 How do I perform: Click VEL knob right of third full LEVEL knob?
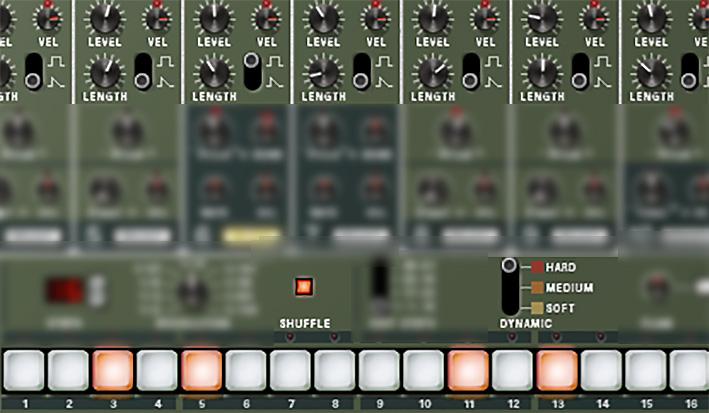click(377, 19)
